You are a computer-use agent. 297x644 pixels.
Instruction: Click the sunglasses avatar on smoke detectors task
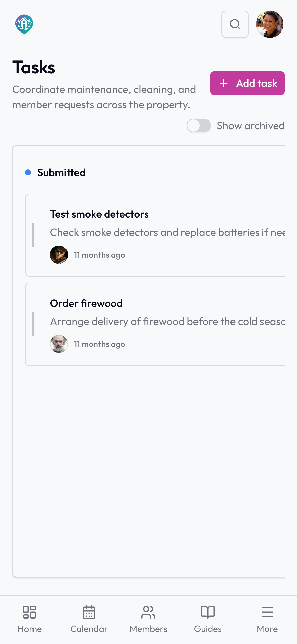59,255
